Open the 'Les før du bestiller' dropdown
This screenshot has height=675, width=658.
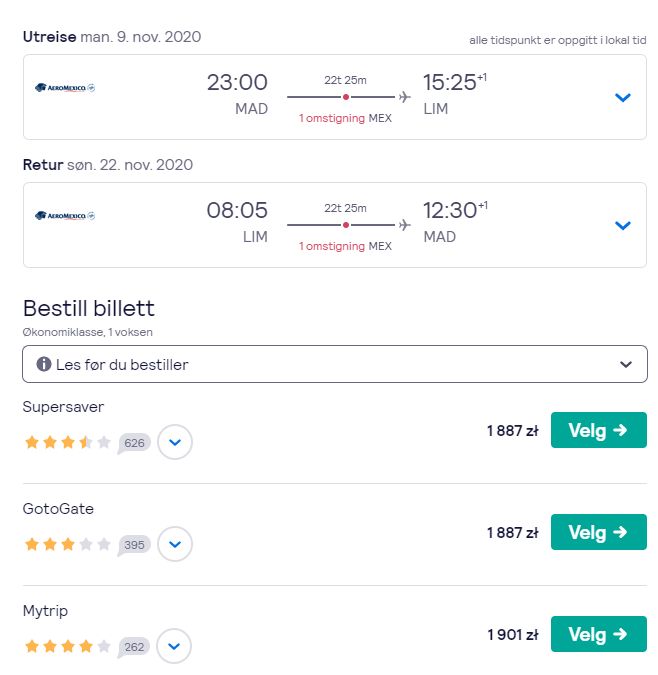[x=335, y=364]
